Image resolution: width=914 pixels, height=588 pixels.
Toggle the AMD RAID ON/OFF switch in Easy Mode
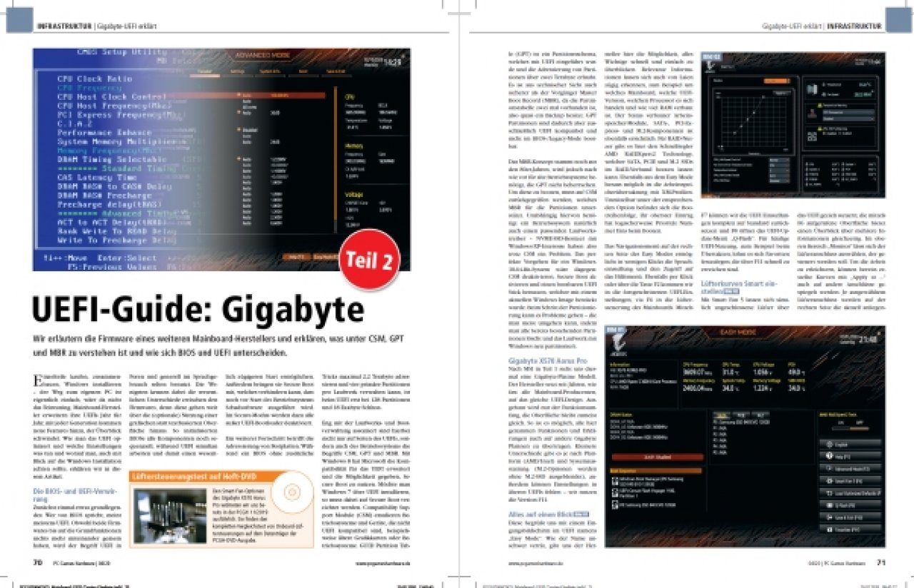point(850,429)
